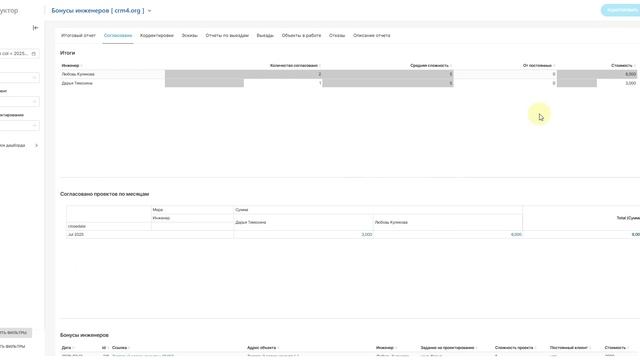Click Согласовано проектов по месяцам chart title

tap(104, 194)
